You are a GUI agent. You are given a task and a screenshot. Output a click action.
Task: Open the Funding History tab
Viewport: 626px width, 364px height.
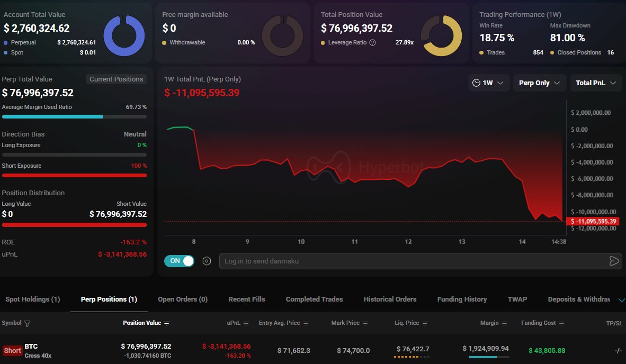[462, 299]
